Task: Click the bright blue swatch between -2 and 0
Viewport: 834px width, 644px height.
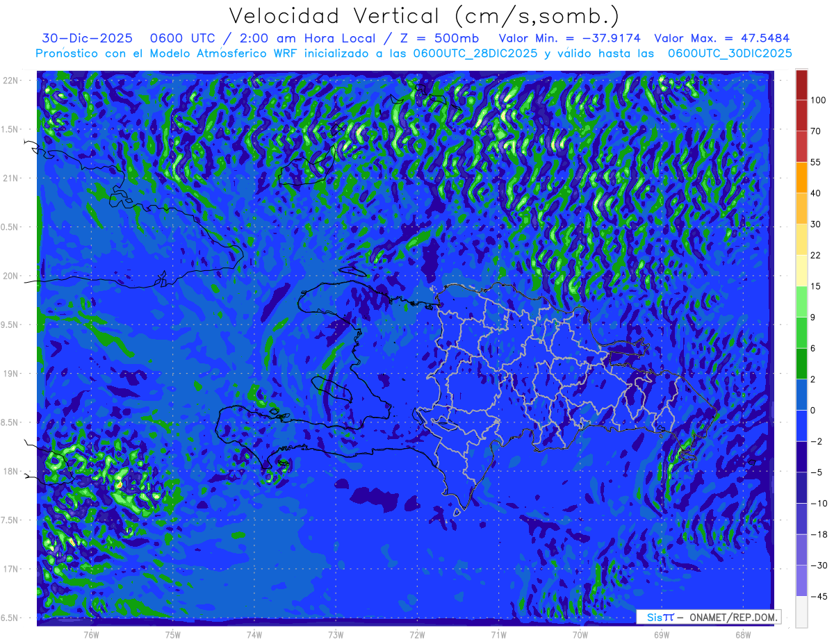Action: [801, 425]
